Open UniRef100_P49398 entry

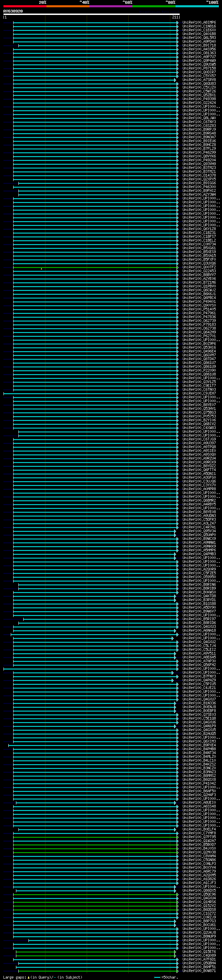coord(199,99)
